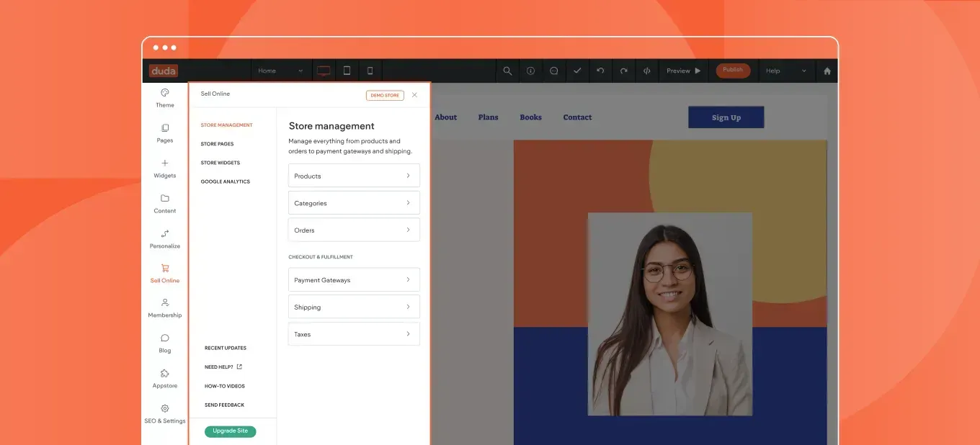980x445 pixels.
Task: Expand the Shipping row
Action: [x=354, y=307]
